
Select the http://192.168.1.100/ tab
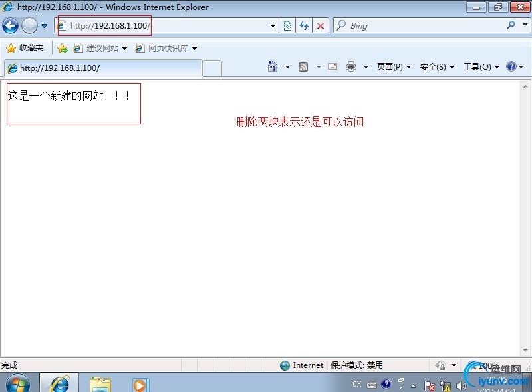click(x=103, y=68)
